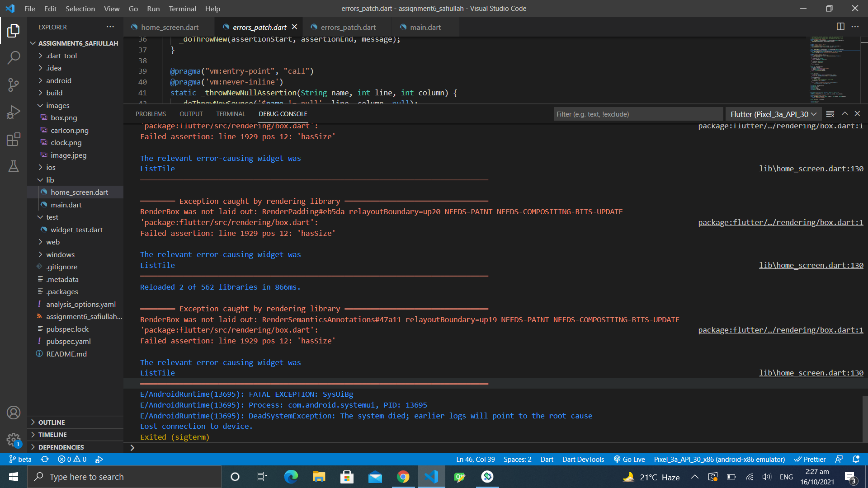Open Flutter Pixel_3a debug session dropdown

(773, 114)
